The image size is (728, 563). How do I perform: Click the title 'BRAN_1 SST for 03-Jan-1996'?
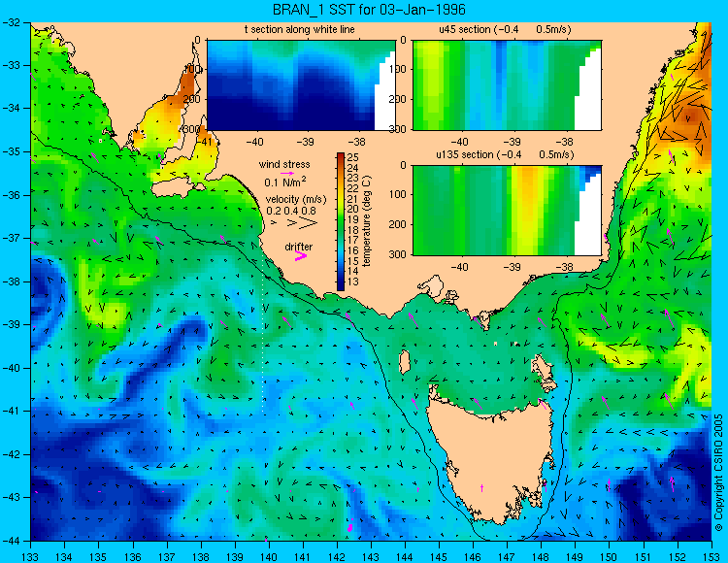369,10
